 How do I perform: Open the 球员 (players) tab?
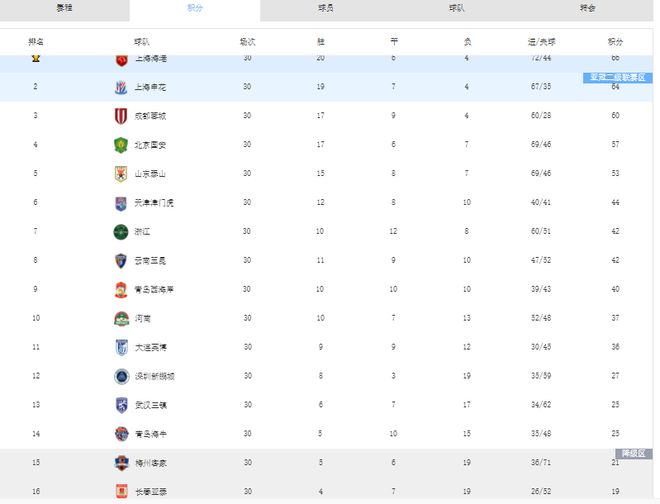326,8
